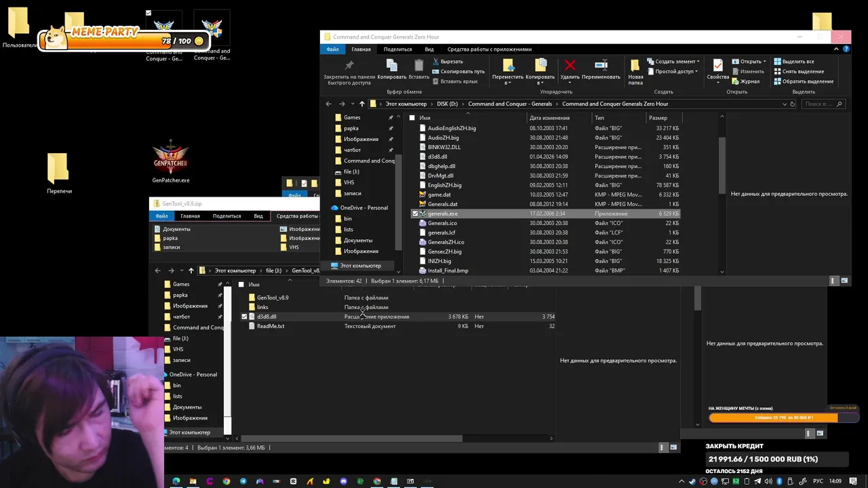Click the Журнал history icon

tap(735, 81)
